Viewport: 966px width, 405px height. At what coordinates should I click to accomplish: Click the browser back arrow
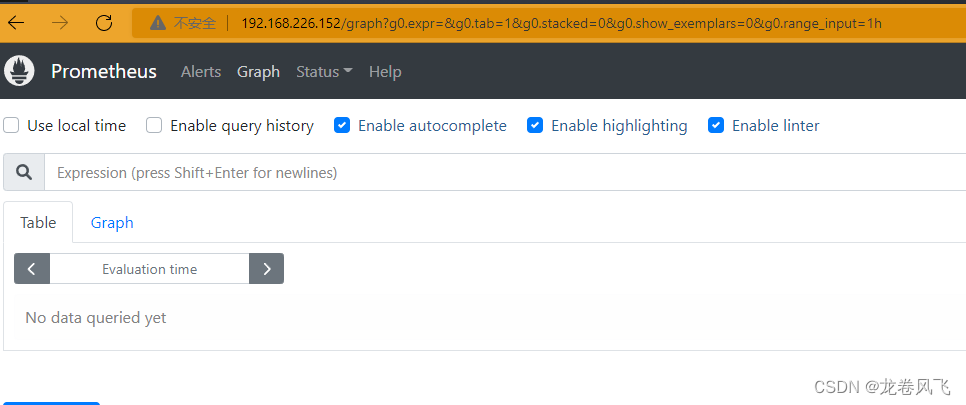(x=16, y=23)
